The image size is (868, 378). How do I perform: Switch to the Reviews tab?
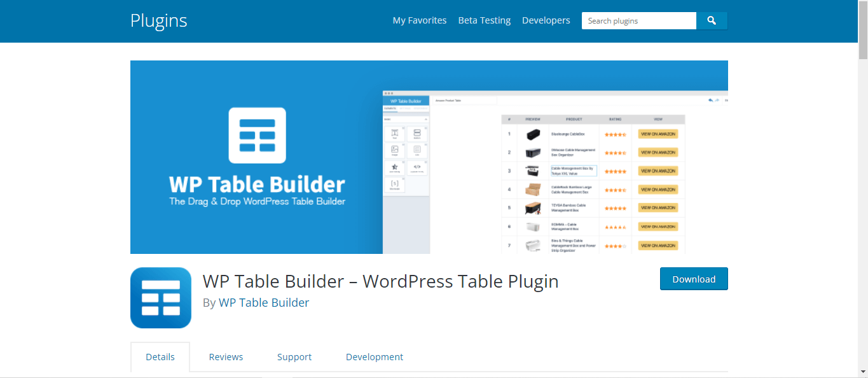tap(226, 356)
